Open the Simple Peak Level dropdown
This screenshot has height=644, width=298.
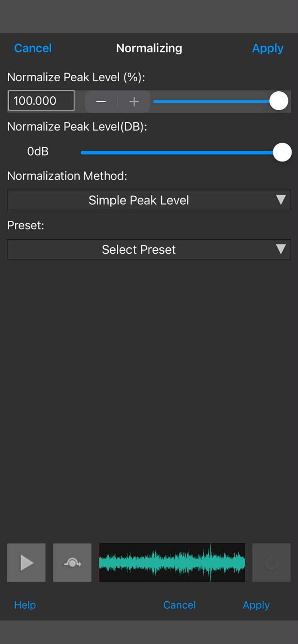pos(139,200)
